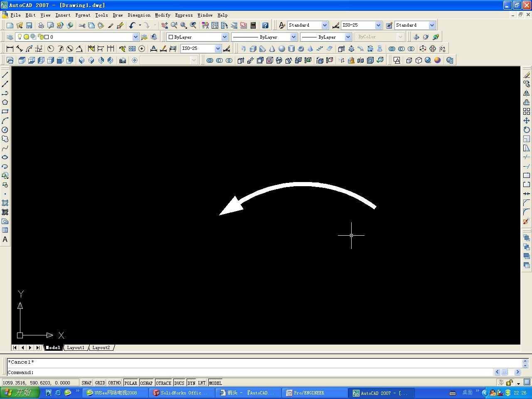Toggle SNAP mode in status bar
Viewport: 532px width, 399px height.
(x=86, y=383)
